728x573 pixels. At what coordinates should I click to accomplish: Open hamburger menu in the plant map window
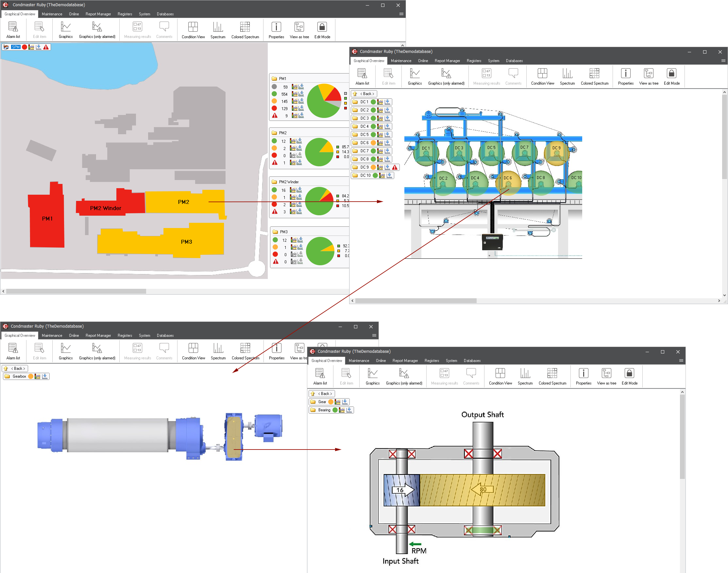click(401, 14)
